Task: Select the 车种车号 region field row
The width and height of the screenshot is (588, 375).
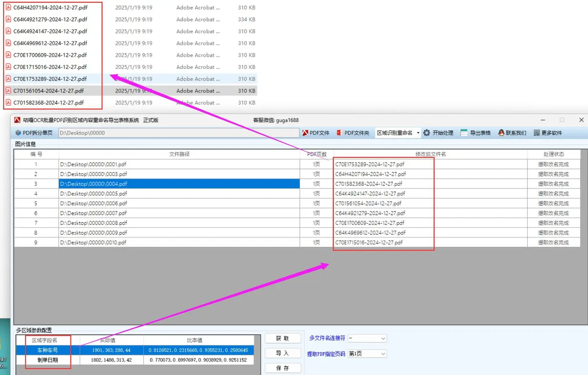Action: [135, 350]
